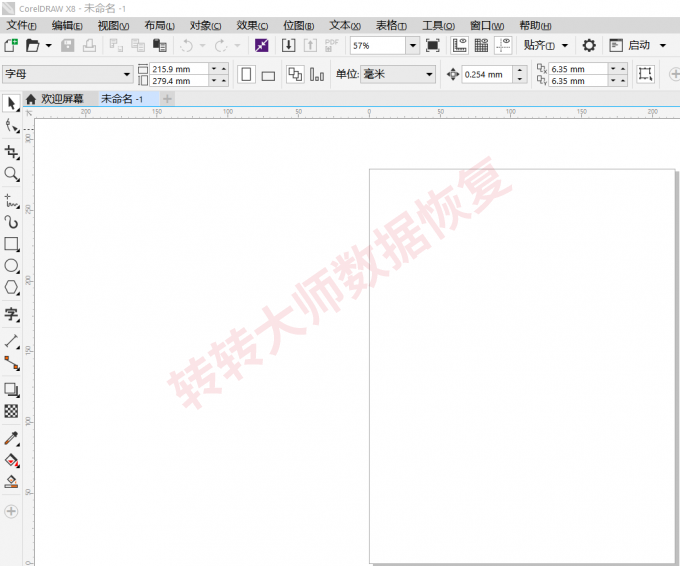Click the page height 279.4 mm field

click(x=179, y=81)
